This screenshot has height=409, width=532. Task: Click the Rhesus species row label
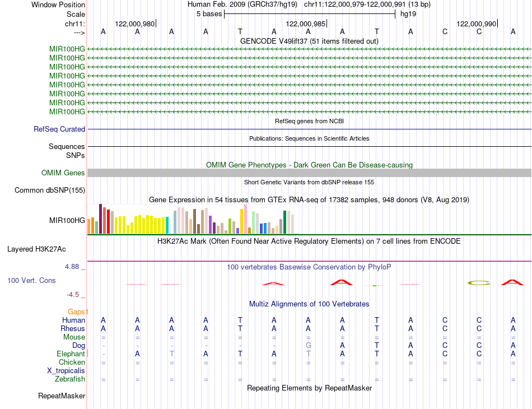73,329
